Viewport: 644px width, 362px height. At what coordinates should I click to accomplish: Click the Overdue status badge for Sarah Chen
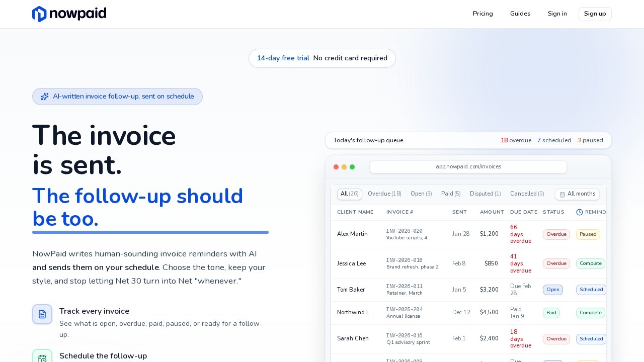(556, 339)
